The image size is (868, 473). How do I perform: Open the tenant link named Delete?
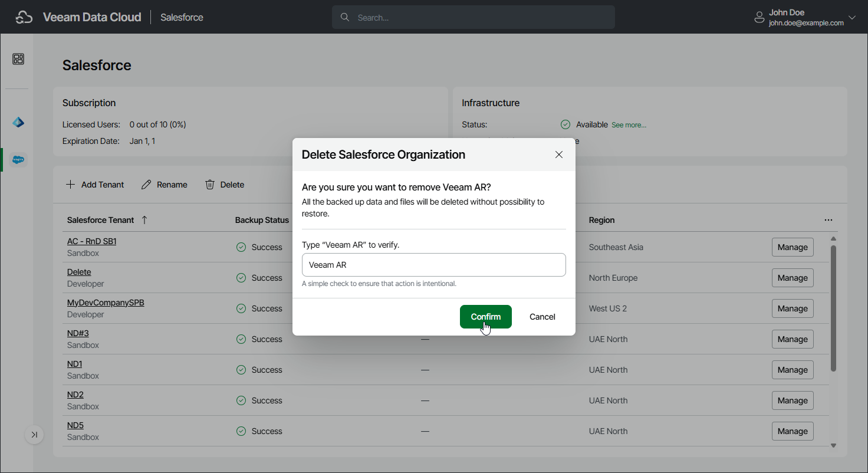pyautogui.click(x=79, y=272)
